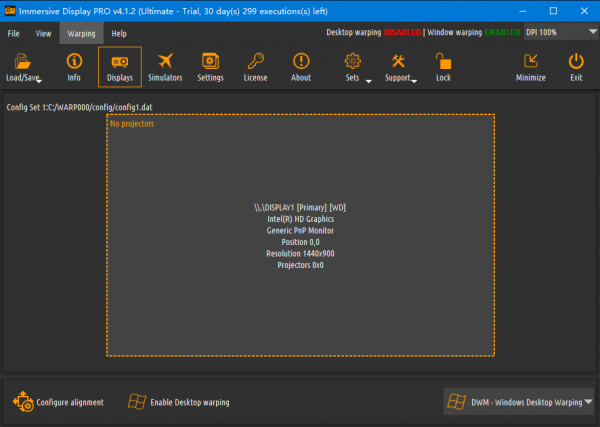This screenshot has height=427, width=600.
Task: Expand the Load/Save dropdown arrow
Action: tap(39, 81)
